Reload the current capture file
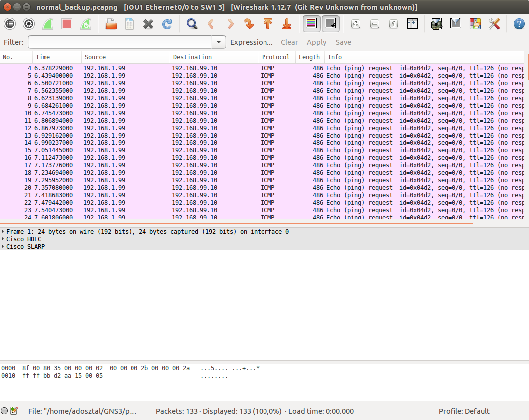The height and width of the screenshot is (420, 529). click(167, 24)
